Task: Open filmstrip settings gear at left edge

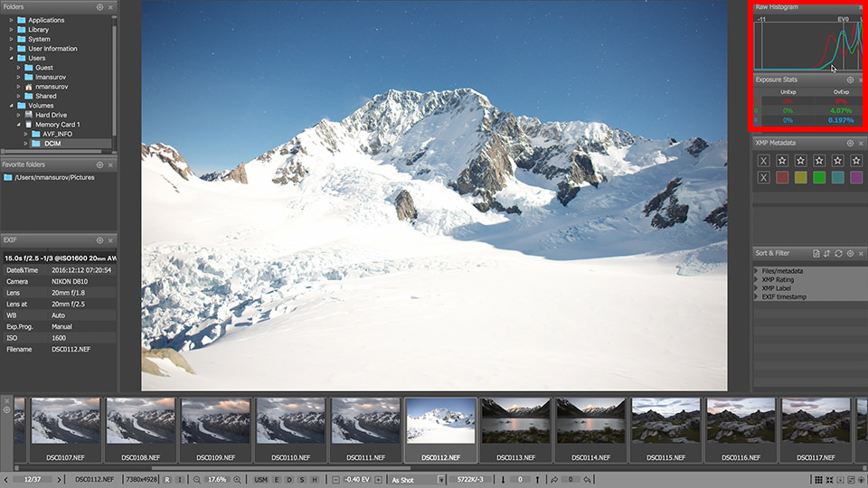Action: click(6, 410)
